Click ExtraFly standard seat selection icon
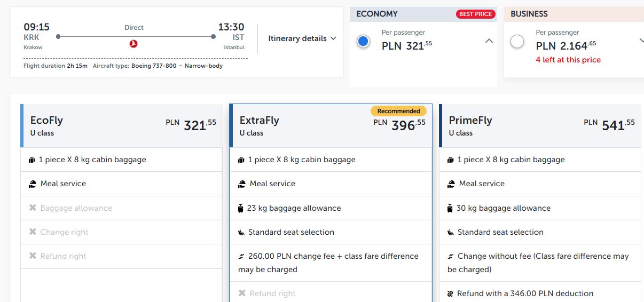The image size is (644, 302). coord(241,232)
